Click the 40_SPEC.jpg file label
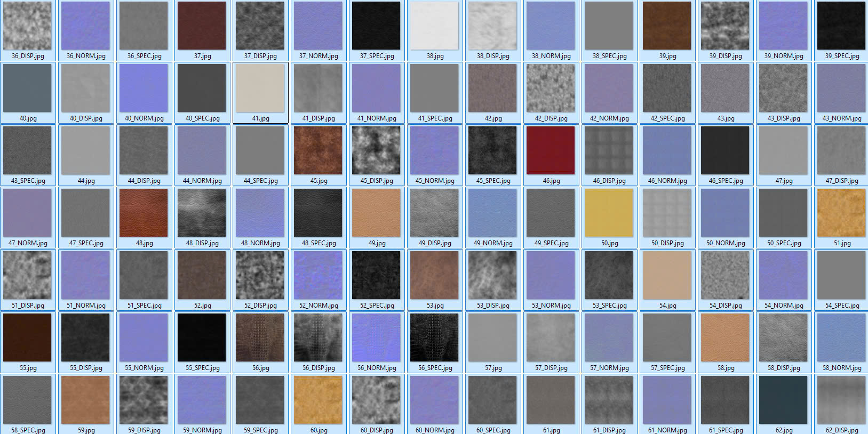 (x=202, y=118)
